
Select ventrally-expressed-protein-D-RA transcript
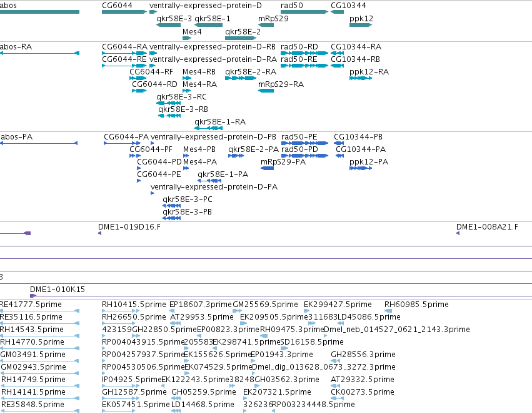[153, 66]
